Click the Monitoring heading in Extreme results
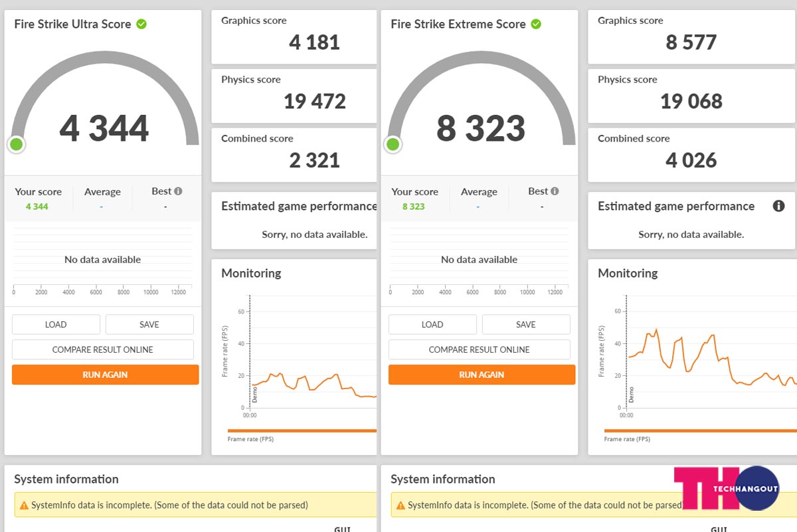Image resolution: width=797 pixels, height=532 pixels. pos(628,273)
